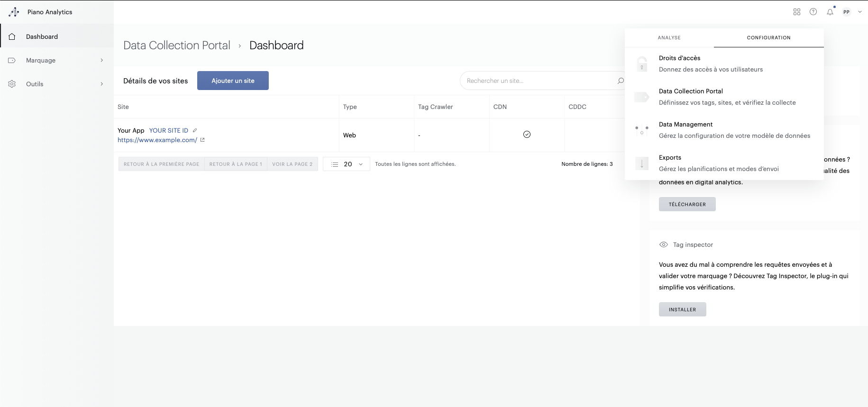Expand the Marquage submenu chevron
Screen dimensions: 868x407
coord(101,60)
